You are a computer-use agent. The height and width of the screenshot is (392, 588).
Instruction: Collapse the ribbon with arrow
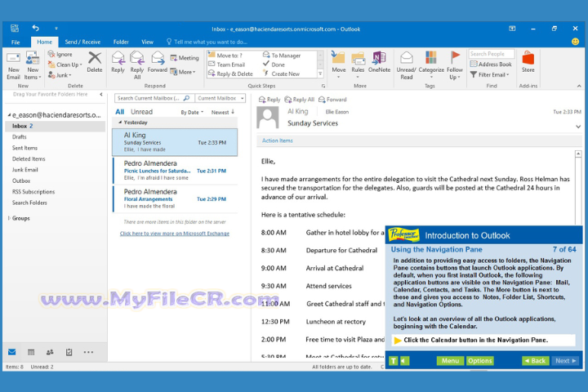click(x=579, y=86)
